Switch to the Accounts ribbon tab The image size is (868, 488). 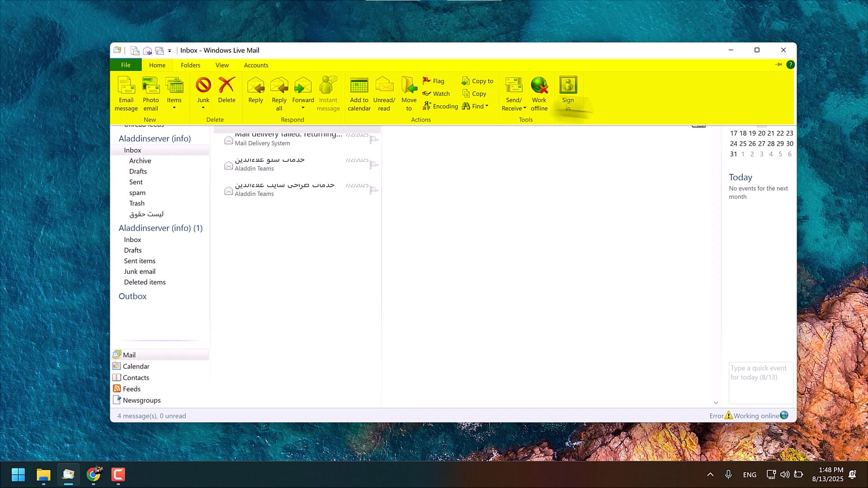256,65
